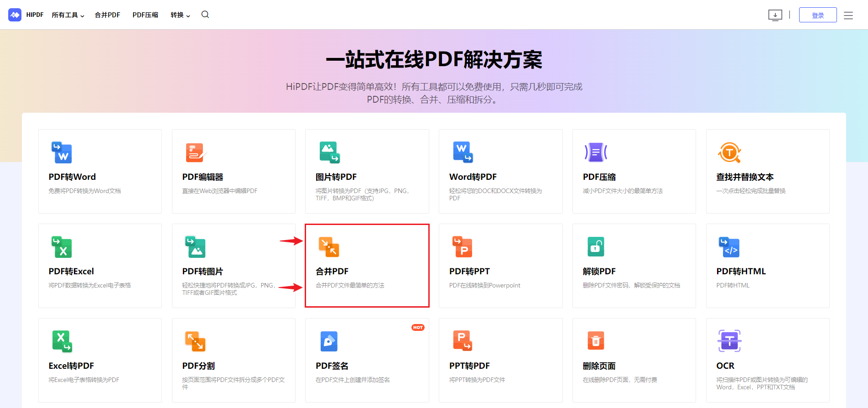Click description 免费将PDF转换为Word文档
The height and width of the screenshot is (408, 868).
point(85,191)
